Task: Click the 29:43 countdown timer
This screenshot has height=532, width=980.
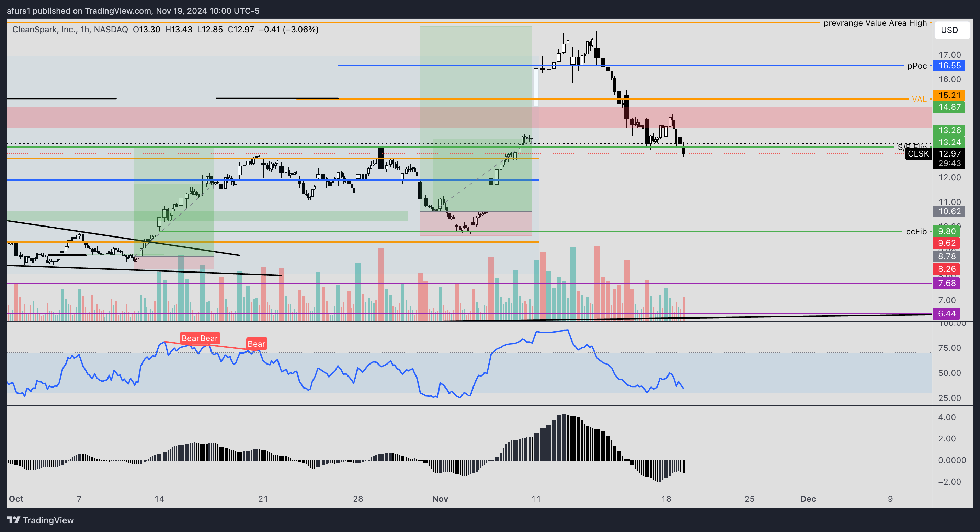Action: pyautogui.click(x=950, y=163)
